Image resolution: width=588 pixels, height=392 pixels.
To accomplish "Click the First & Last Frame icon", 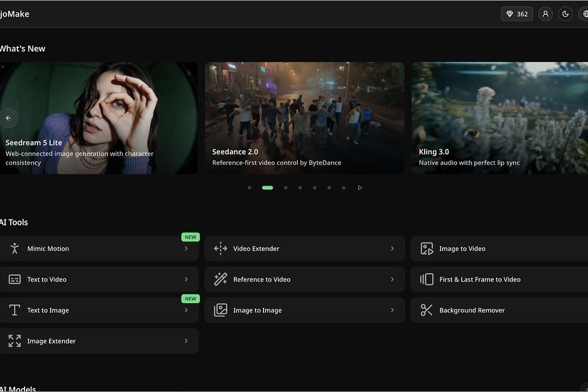I will tap(427, 279).
